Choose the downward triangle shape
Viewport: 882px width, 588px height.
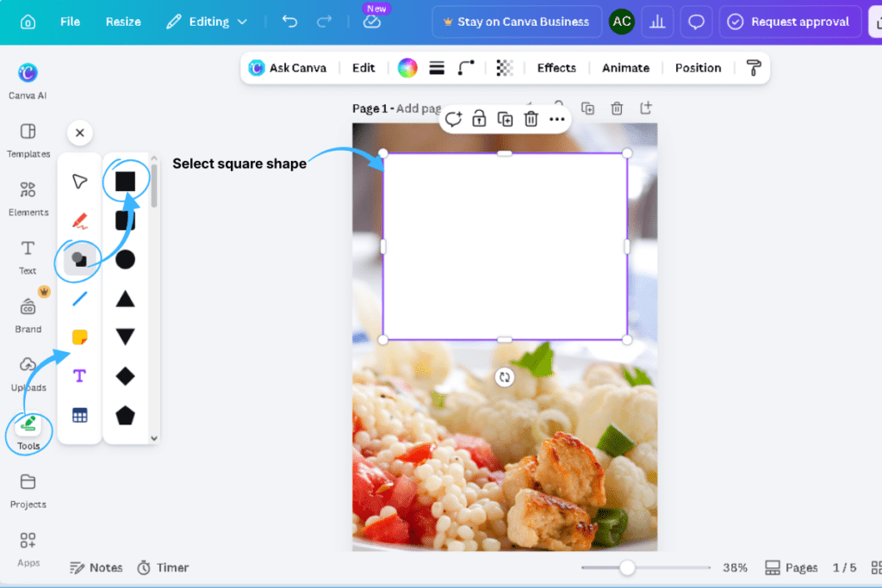(125, 336)
